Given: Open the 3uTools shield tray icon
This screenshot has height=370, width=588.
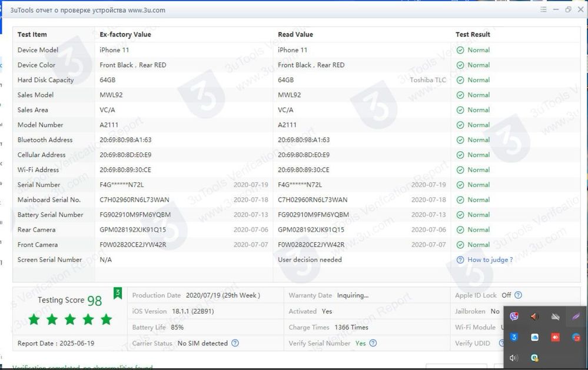Looking at the screenshot, I should coord(514,338).
